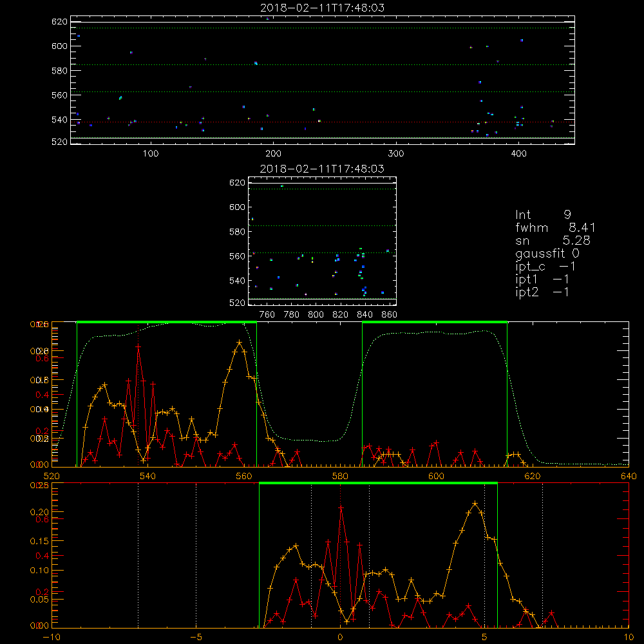Click x-axis label 580 on third plot
This screenshot has height=644, width=644.
pyautogui.click(x=340, y=476)
